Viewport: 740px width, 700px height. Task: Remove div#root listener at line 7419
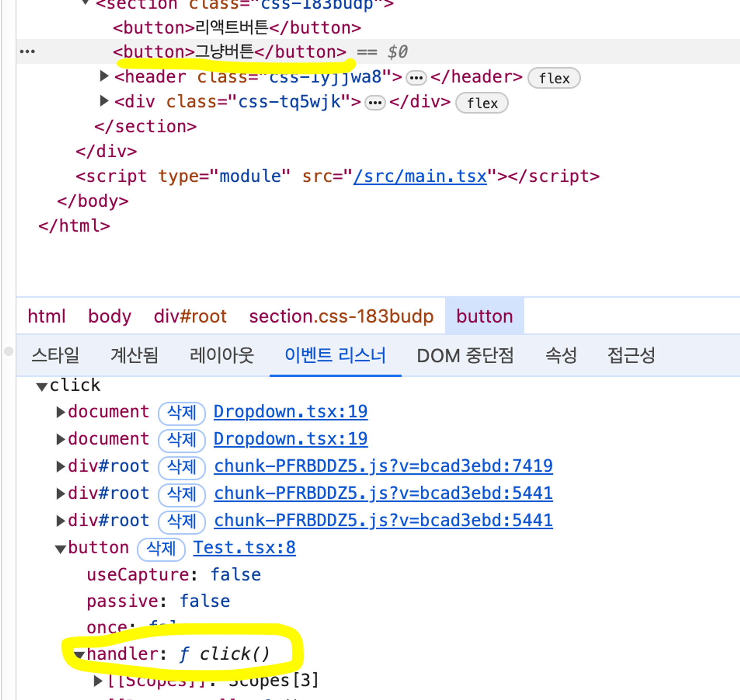tap(182, 468)
